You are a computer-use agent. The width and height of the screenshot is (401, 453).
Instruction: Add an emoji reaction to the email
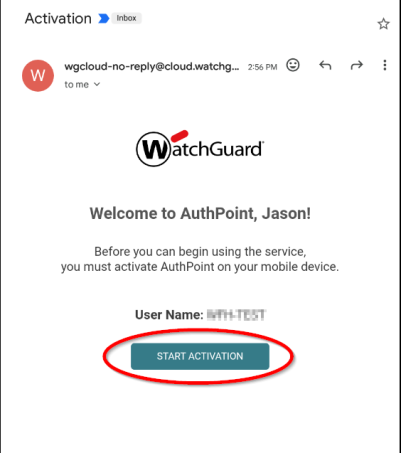pos(293,65)
